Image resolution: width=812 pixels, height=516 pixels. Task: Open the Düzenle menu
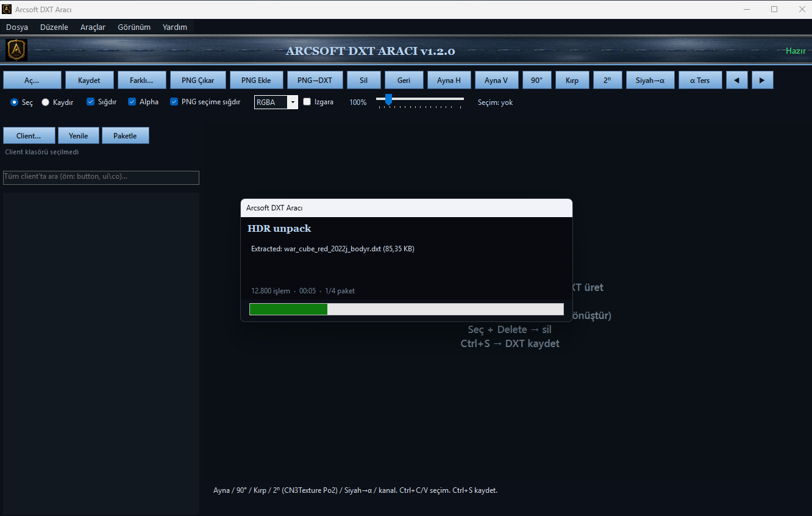click(54, 27)
